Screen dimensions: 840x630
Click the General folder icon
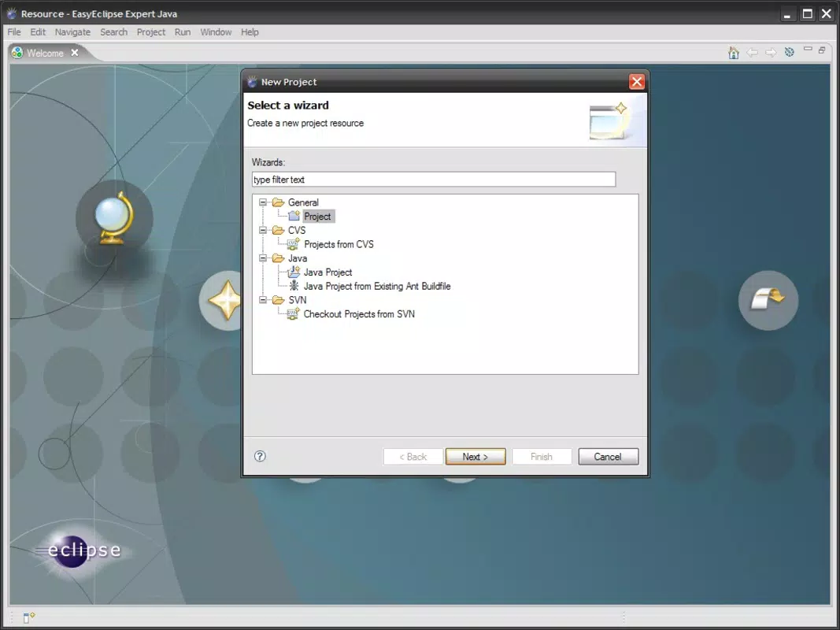click(x=278, y=202)
